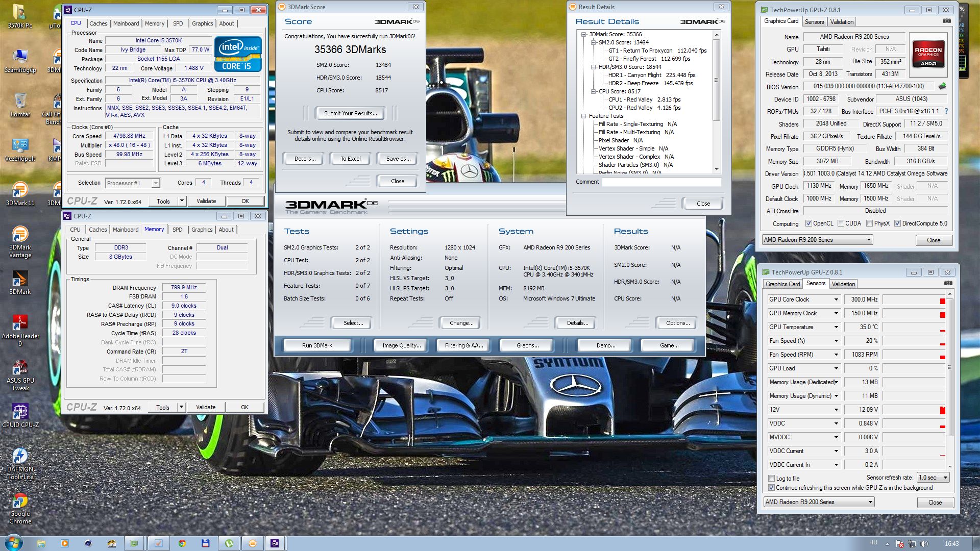Click the Run 3DMark button
The height and width of the screenshot is (551, 980).
click(x=317, y=345)
